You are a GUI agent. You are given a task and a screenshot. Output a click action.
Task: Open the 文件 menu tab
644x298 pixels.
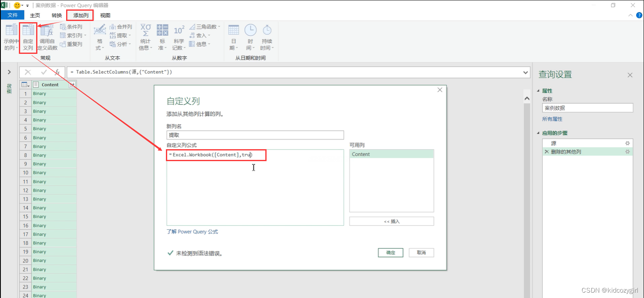tap(13, 15)
